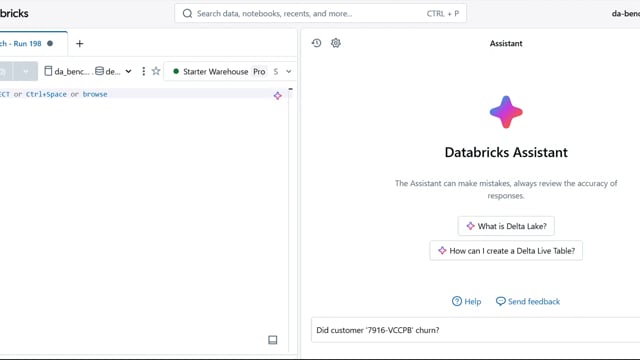
Task: Expand the Starter Warehouse selector chevron
Action: click(x=289, y=71)
